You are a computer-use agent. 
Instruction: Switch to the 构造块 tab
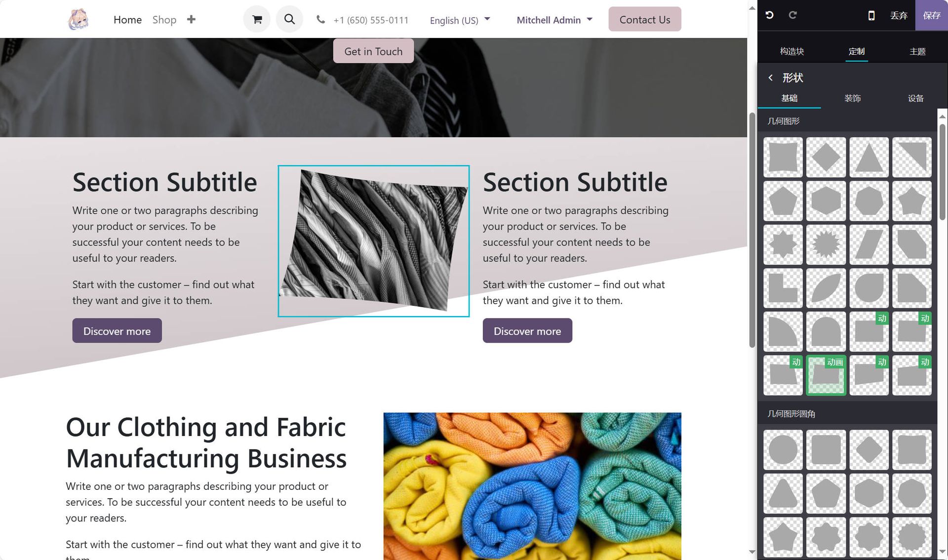(792, 51)
